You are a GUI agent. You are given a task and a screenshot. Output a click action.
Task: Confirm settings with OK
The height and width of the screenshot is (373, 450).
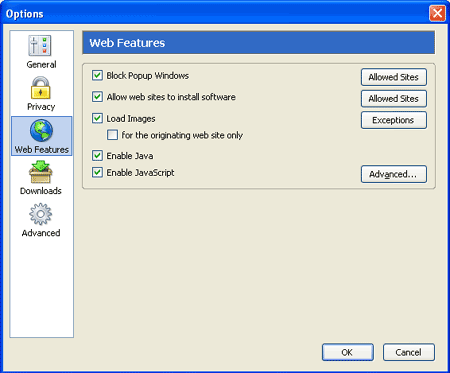coord(348,352)
